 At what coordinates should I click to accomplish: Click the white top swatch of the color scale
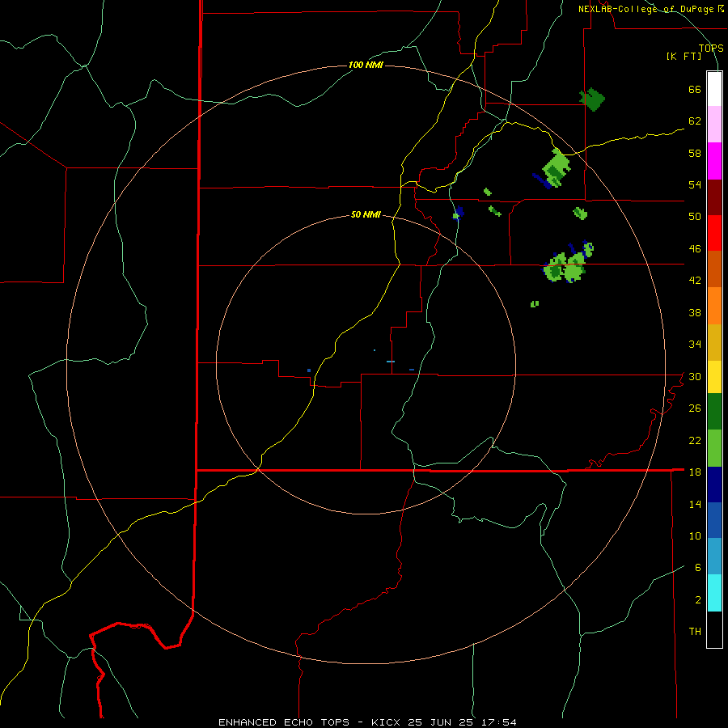pyautogui.click(x=714, y=89)
